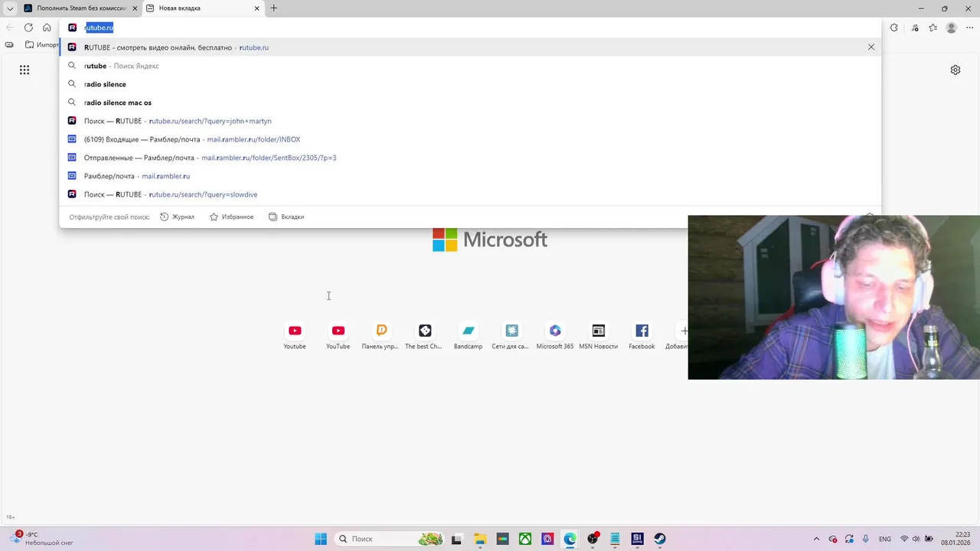Open the Windows Start menu

(321, 539)
